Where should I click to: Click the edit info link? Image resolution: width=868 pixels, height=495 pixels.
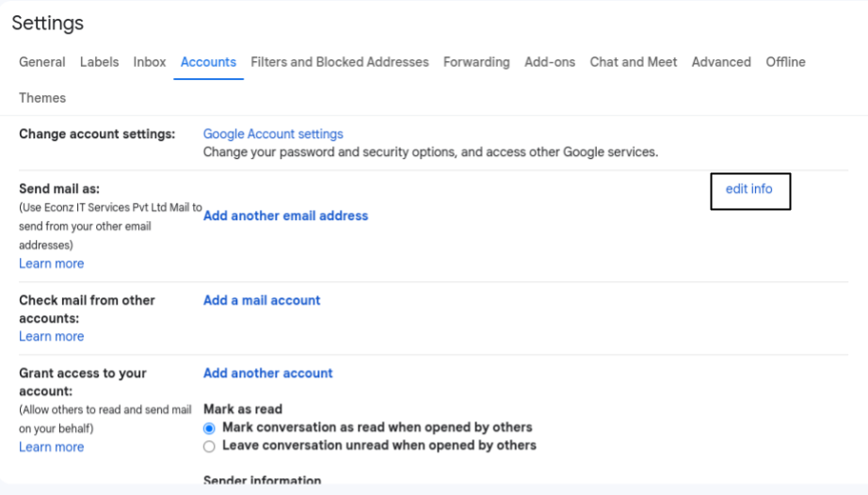point(749,189)
